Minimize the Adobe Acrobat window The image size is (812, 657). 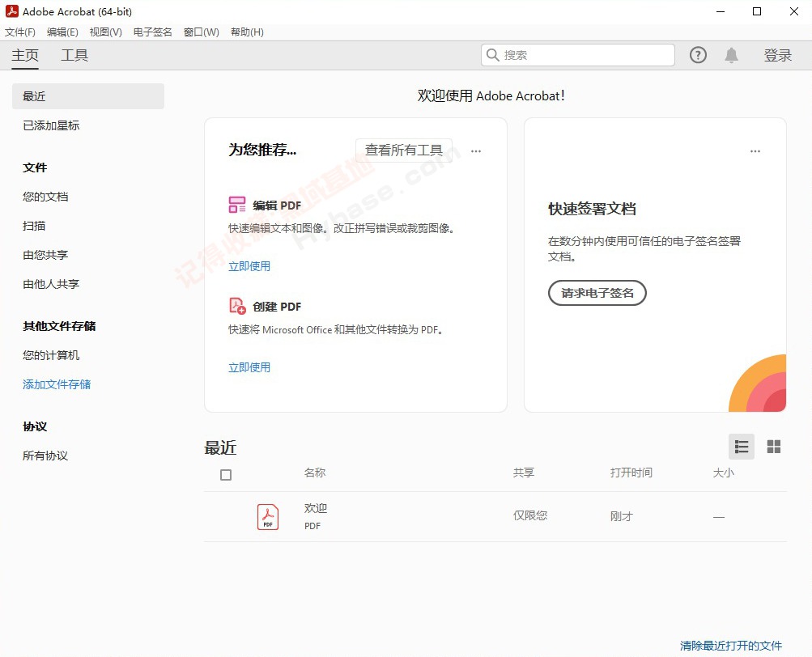point(721,11)
